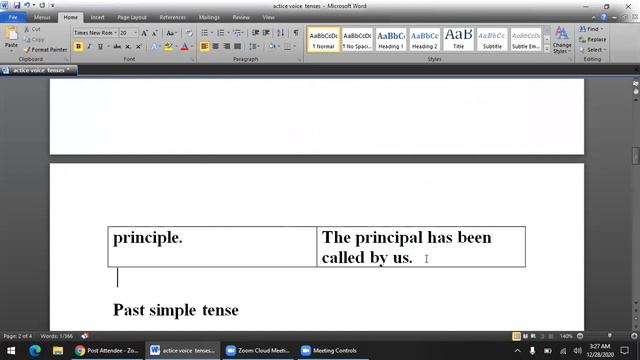Open Zoom Cloud Meetings in taskbar
Image resolution: width=640 pixels, height=360 pixels.
click(x=258, y=351)
